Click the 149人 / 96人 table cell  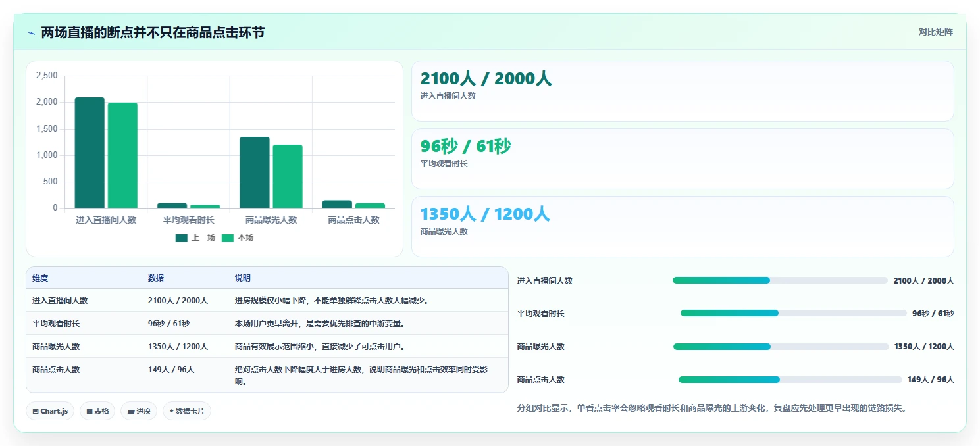click(171, 369)
